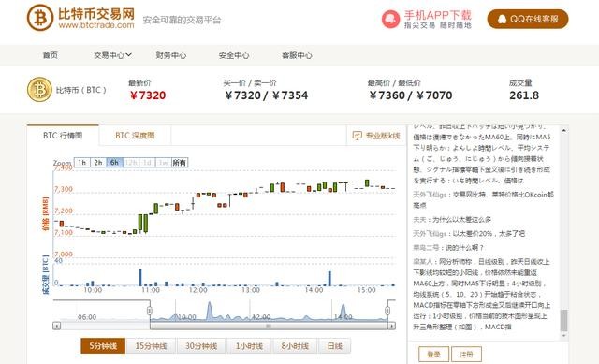Screen dimensions: 599x364
Task: Click the Bitcoin logo in the header
Action: 40,18
